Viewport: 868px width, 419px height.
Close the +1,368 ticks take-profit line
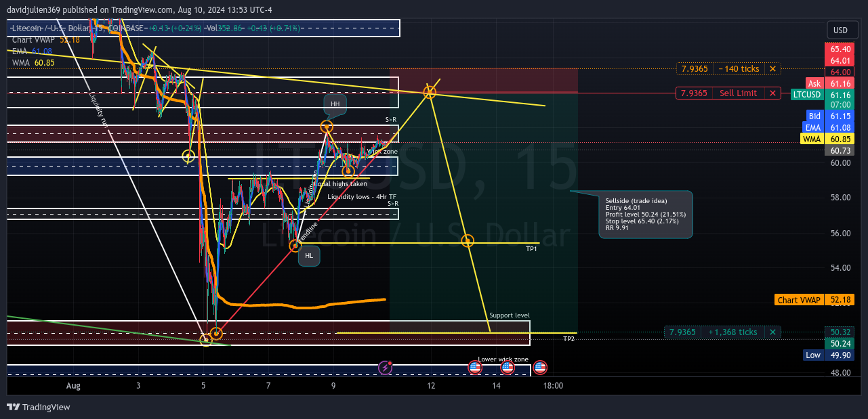pyautogui.click(x=772, y=332)
